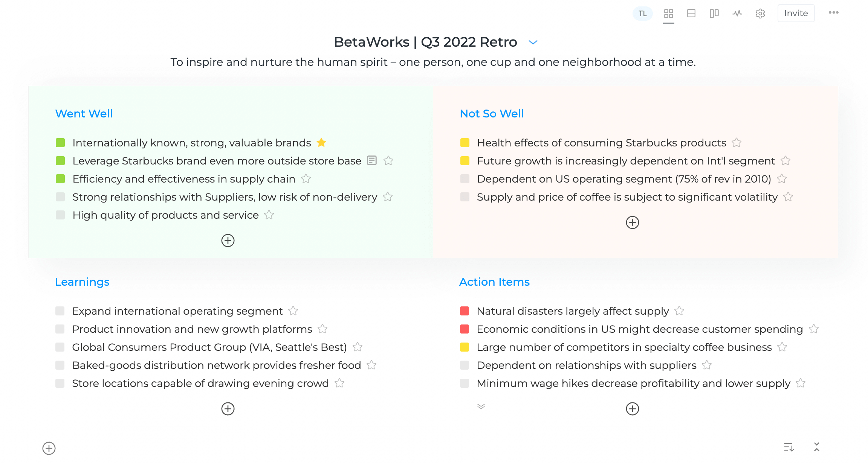
Task: Select the TL user avatar
Action: click(x=642, y=13)
